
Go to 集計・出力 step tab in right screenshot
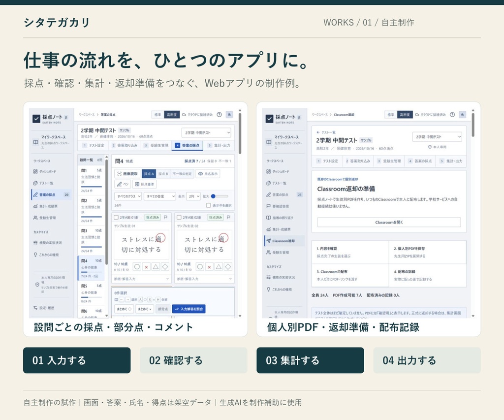pos(451,161)
